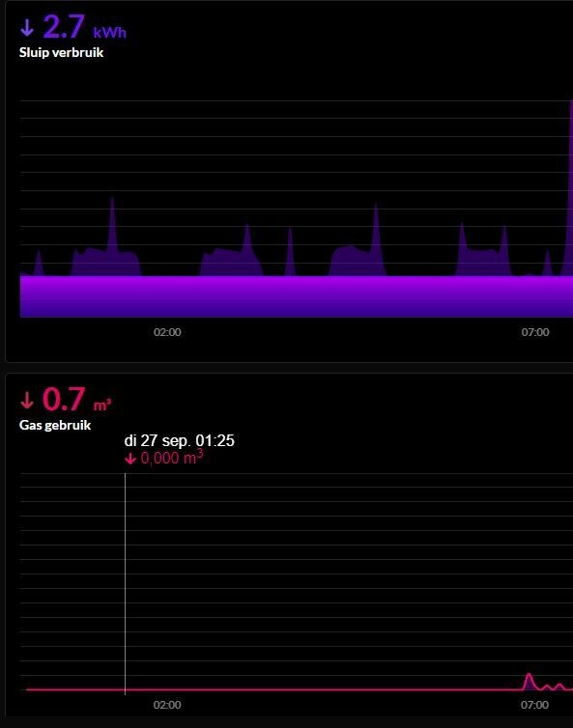Click the 07:00 label on Sluip verbruik chart

pos(535,332)
